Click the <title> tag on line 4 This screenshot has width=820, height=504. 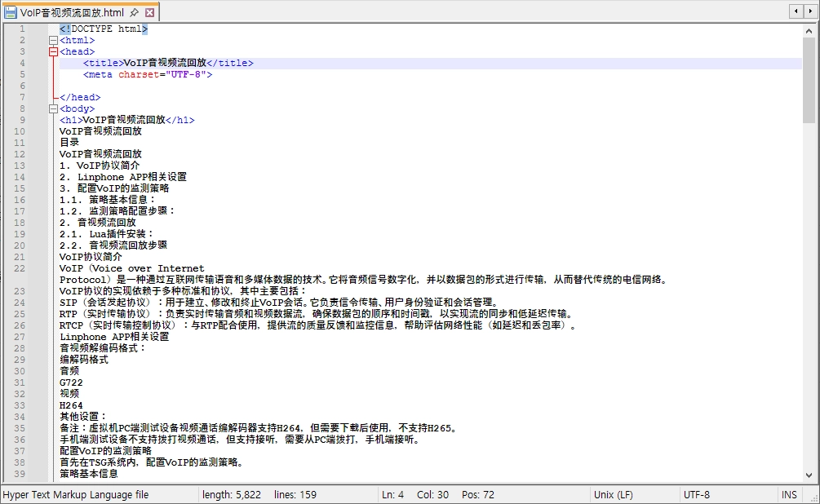click(x=103, y=63)
